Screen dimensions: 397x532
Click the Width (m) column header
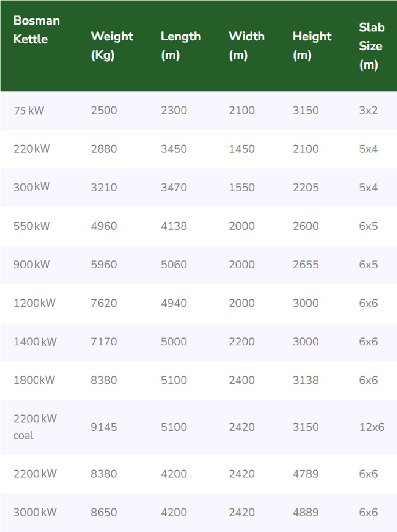click(x=247, y=46)
